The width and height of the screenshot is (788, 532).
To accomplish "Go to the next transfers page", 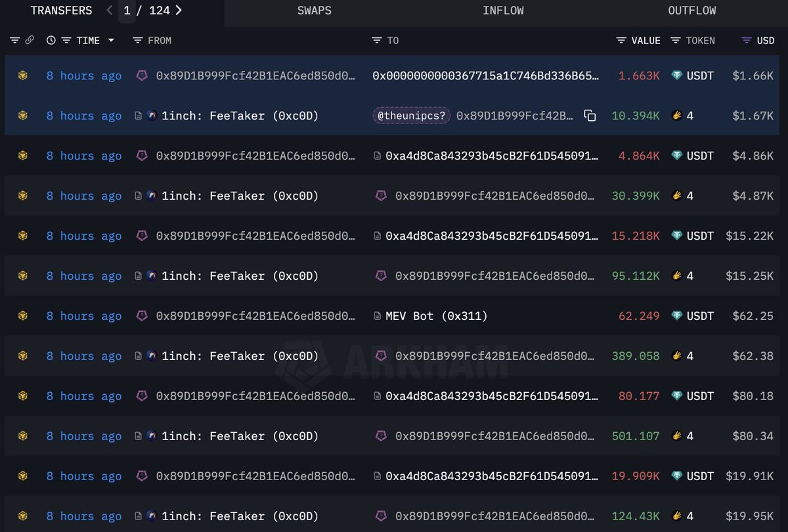I will pos(179,11).
